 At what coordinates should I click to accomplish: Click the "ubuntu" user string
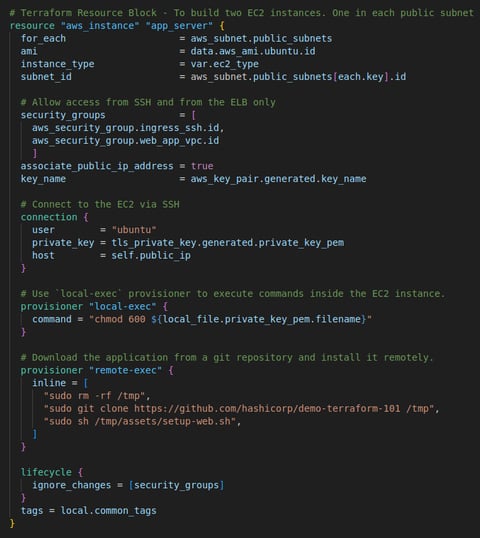(134, 230)
